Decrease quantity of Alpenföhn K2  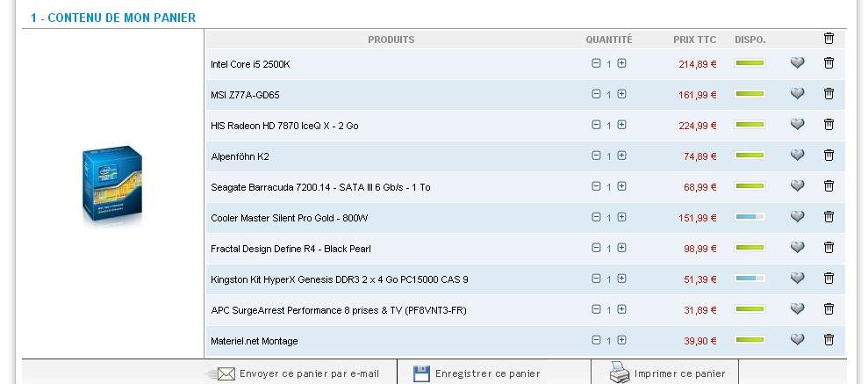coord(596,156)
